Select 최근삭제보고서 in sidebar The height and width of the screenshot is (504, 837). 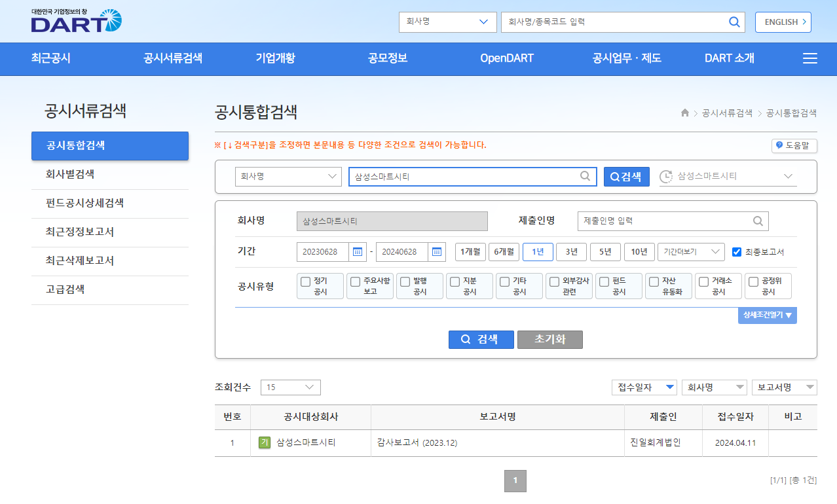pos(110,261)
